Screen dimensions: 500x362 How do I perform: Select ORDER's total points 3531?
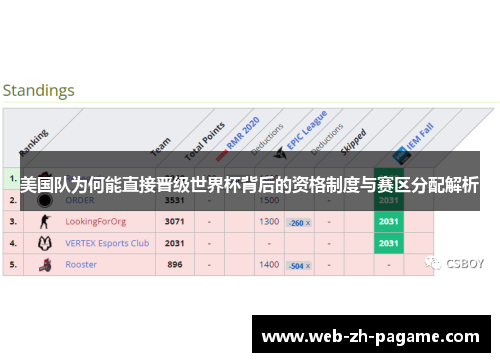click(x=175, y=200)
